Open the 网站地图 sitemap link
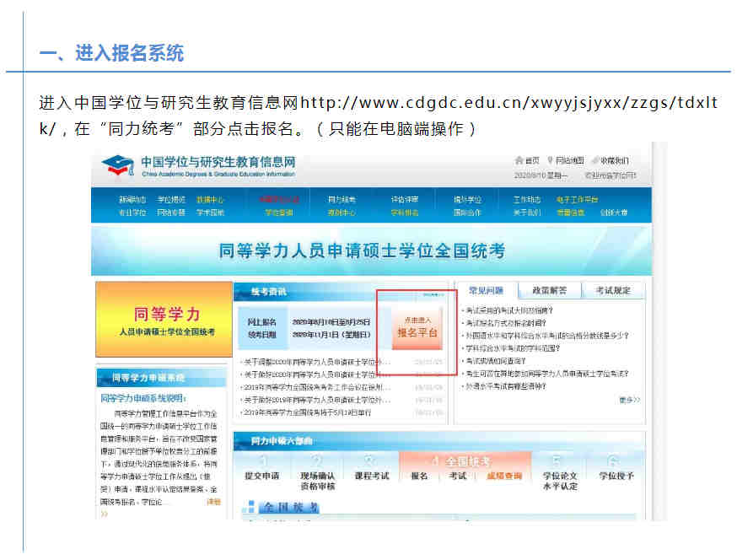 (x=569, y=160)
